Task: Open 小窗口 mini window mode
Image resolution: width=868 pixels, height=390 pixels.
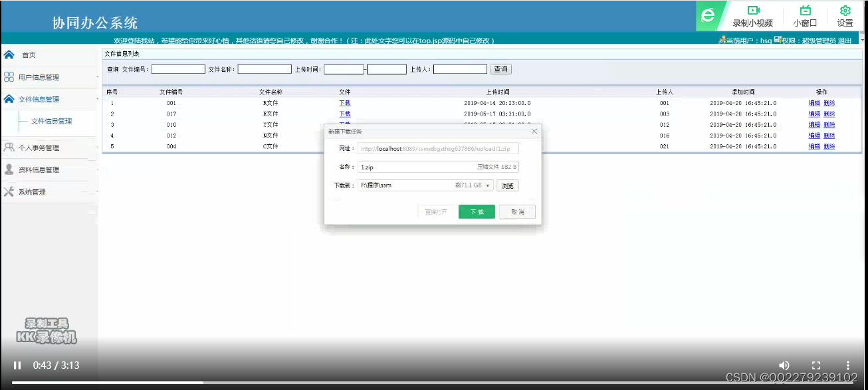Action: (804, 11)
